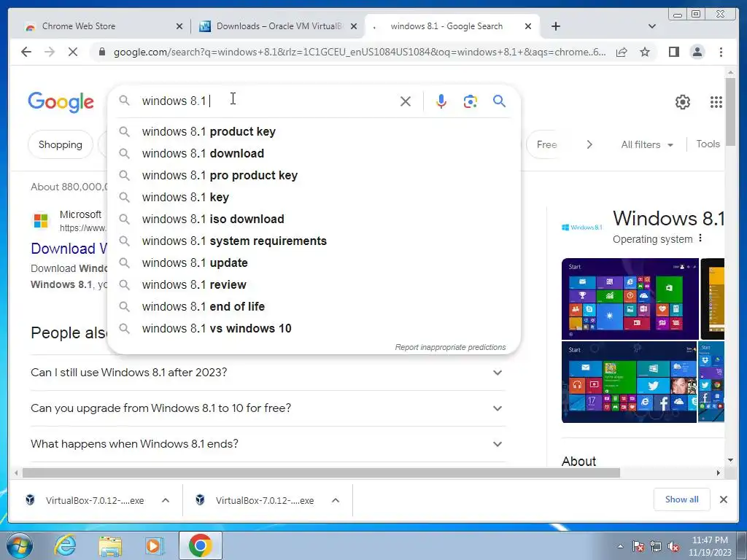Close the Downloads Oracle VM VirtualBox tab

tap(354, 26)
